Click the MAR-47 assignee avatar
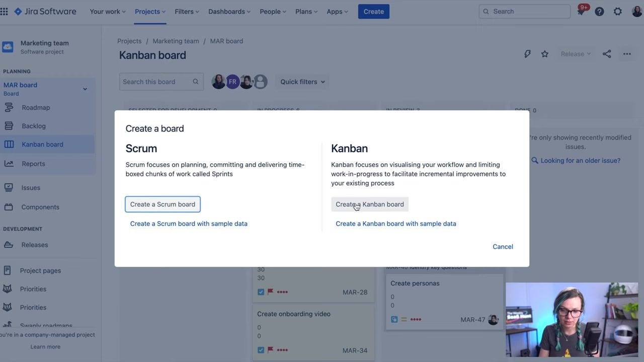The image size is (644, 362). coord(493,319)
